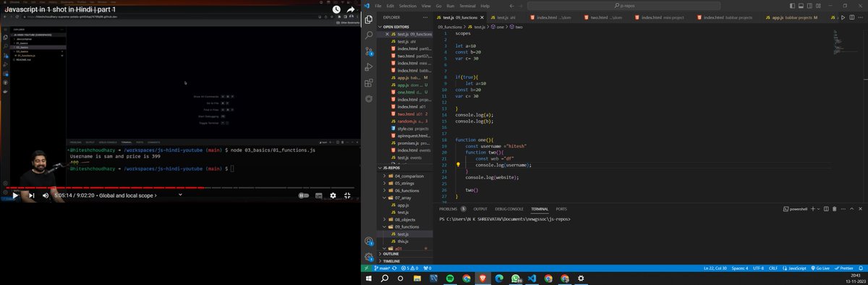Open Extensions view in activity bar
This screenshot has height=285, width=868.
(x=369, y=83)
